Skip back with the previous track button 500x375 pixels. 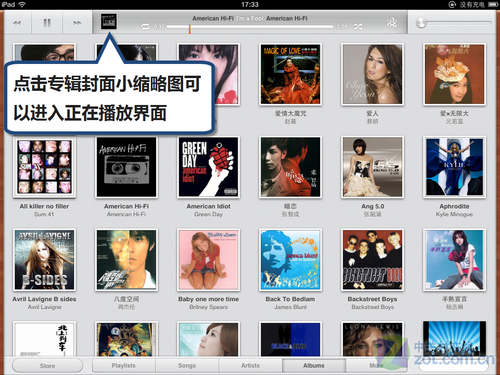click(17, 23)
